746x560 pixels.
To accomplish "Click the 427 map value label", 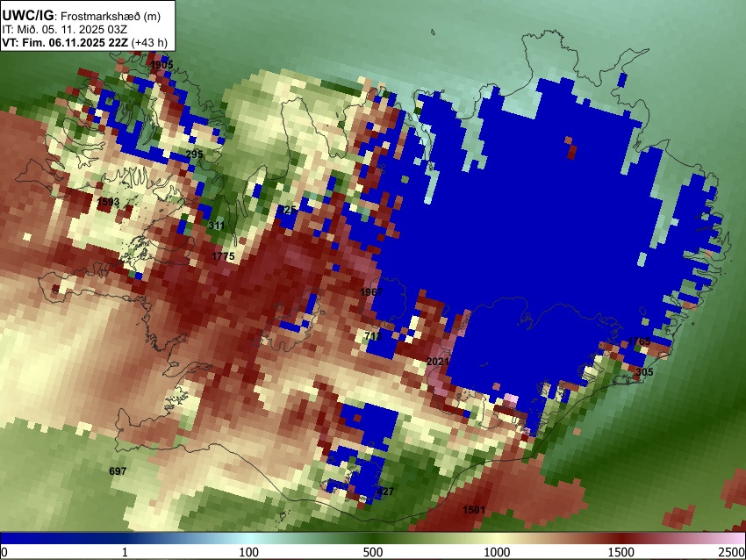I will [x=385, y=492].
